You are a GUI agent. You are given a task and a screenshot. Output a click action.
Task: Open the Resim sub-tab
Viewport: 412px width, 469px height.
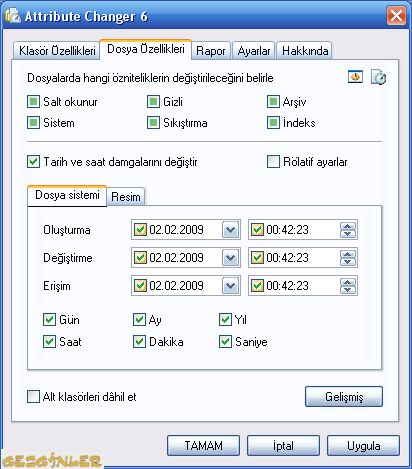[x=126, y=197]
